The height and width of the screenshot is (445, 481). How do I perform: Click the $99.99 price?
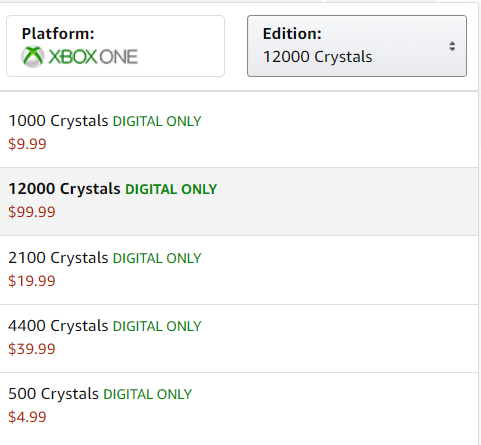pos(32,212)
